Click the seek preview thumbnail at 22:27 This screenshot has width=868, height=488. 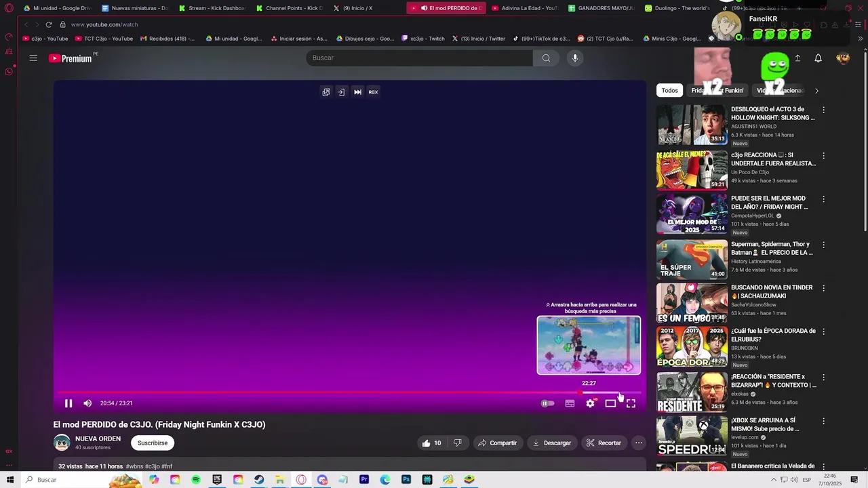[589, 345]
